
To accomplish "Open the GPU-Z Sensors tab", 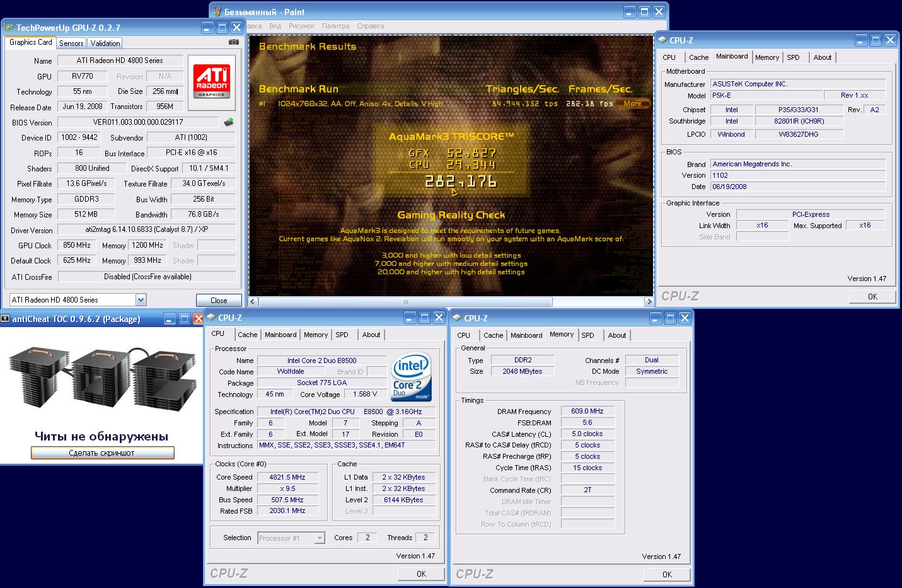I will 71,43.
